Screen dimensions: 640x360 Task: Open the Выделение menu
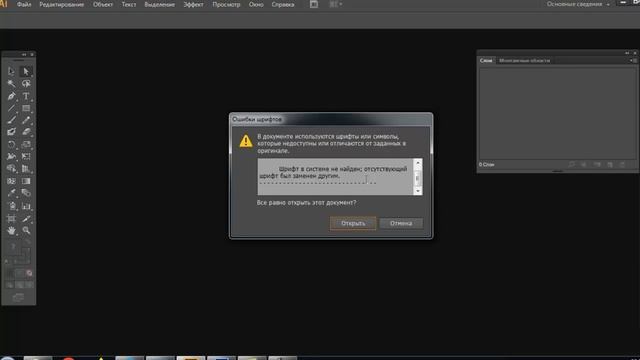(x=160, y=4)
